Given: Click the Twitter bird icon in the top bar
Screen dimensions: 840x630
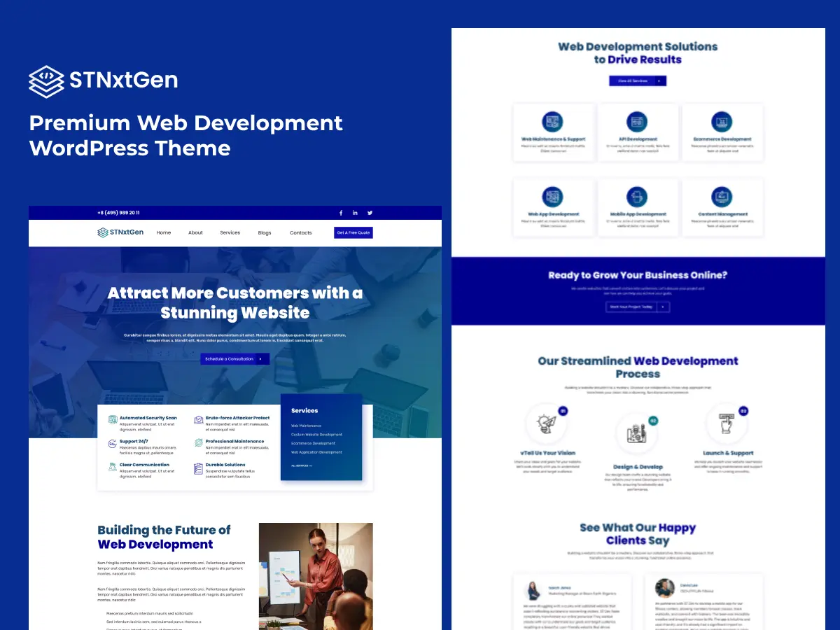Looking at the screenshot, I should coord(370,213).
